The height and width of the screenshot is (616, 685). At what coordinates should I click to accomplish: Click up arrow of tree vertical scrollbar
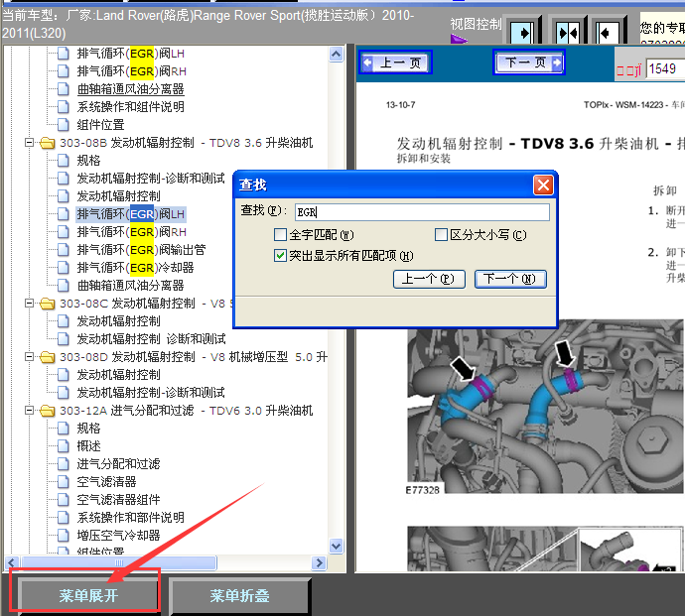tap(336, 55)
